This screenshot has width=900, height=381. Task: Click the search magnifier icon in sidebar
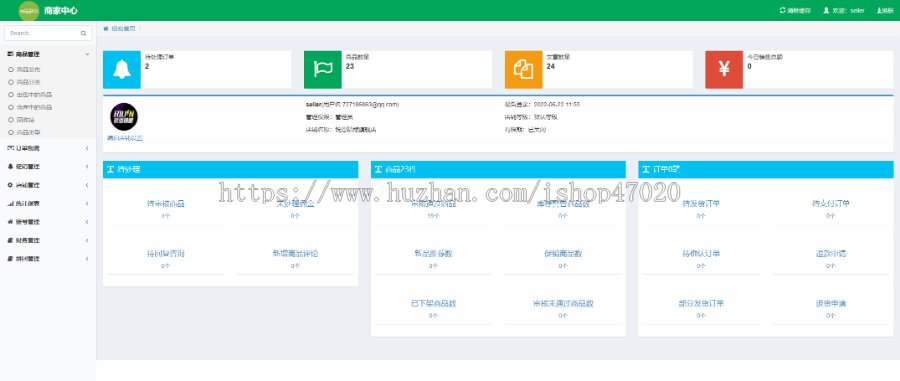[x=84, y=33]
